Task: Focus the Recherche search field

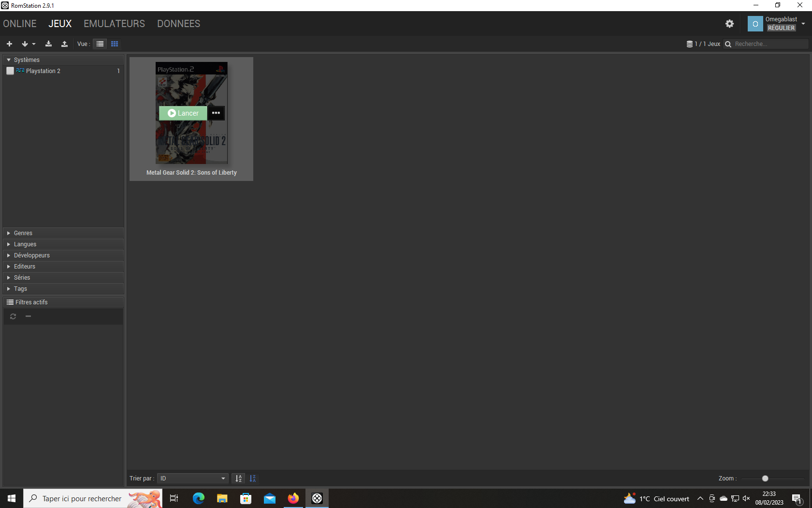Action: tap(770, 44)
